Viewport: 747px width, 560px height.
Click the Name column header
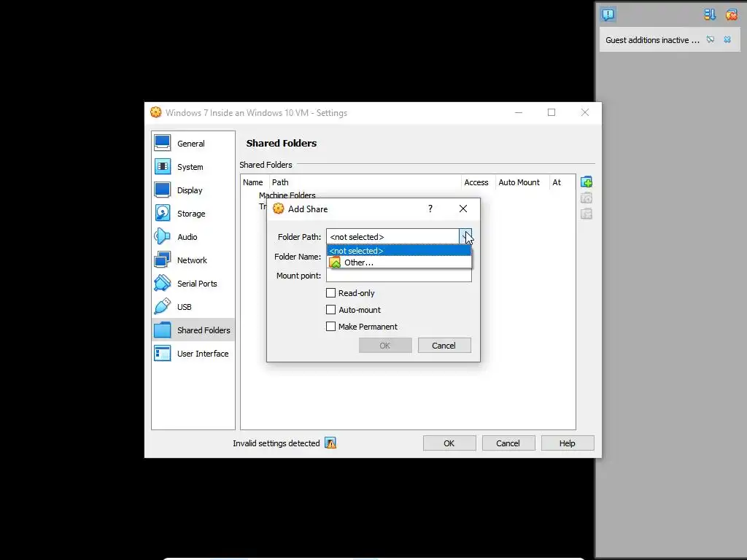tap(254, 182)
